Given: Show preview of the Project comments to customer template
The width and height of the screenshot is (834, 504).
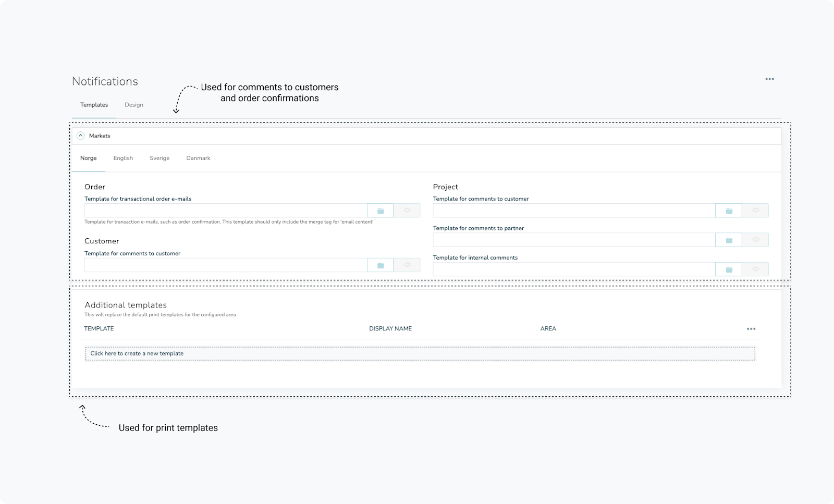Looking at the screenshot, I should click(755, 210).
